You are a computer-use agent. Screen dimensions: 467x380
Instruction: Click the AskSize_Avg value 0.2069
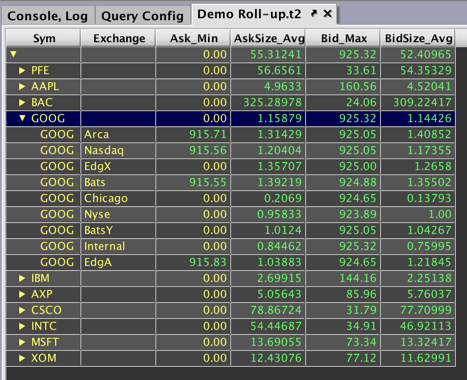(x=283, y=198)
